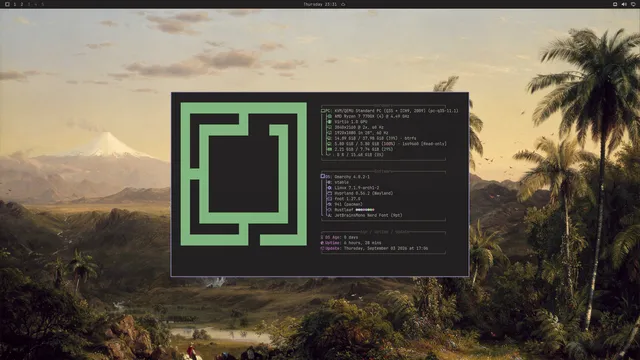
Task: Select the Update Thursday, September 03 line
Action: pyautogui.click(x=374, y=248)
